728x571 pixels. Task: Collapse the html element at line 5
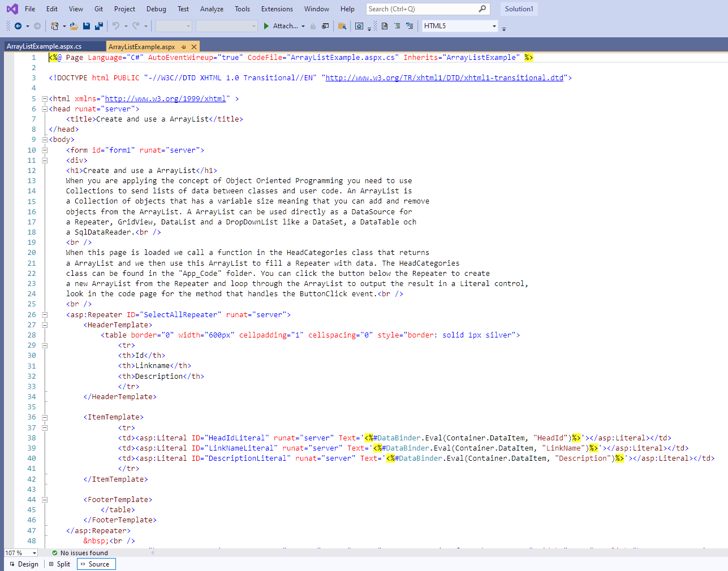[x=45, y=99]
